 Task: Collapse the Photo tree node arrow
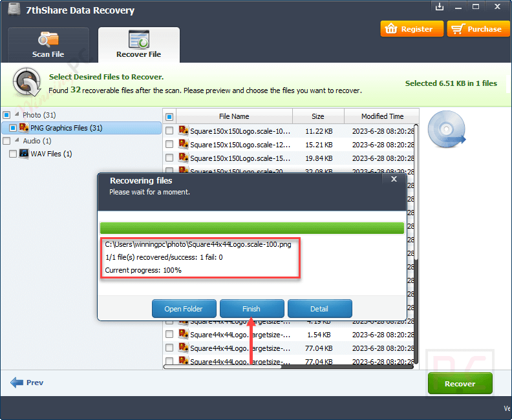[17, 114]
